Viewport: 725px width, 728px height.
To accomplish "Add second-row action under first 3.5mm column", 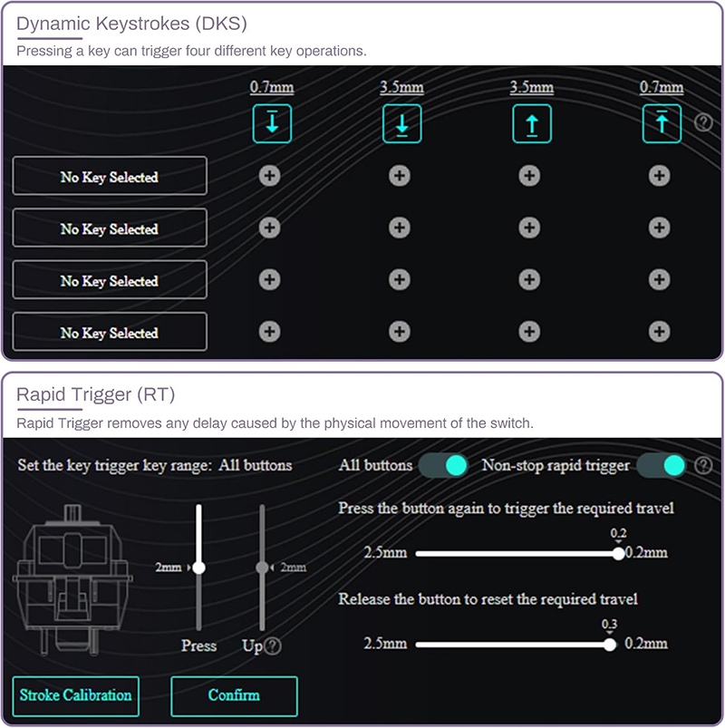I will (x=400, y=228).
